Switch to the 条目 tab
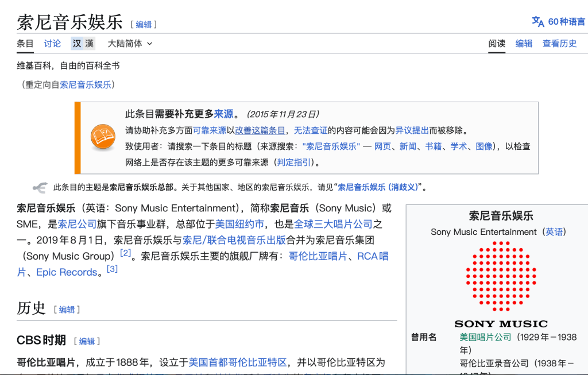The height and width of the screenshot is (375, 588). click(x=25, y=44)
